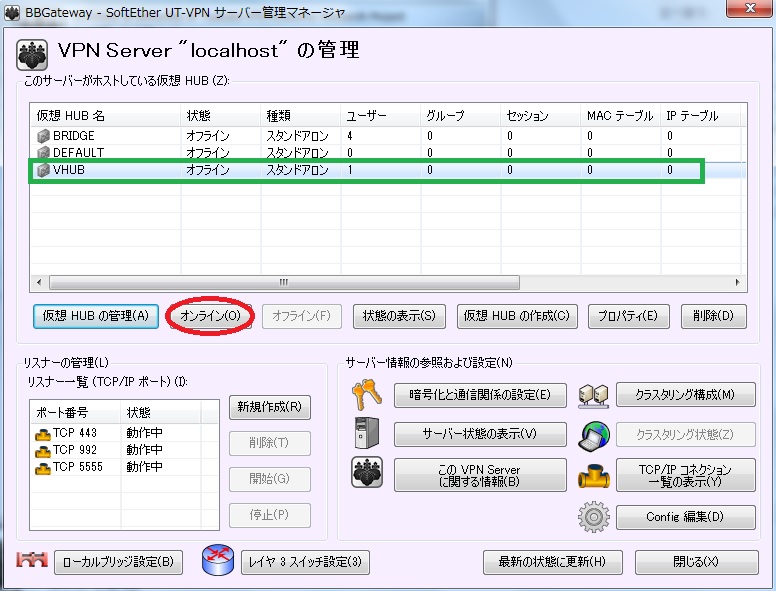Screen dimensions: 776x591
Task: Select TCP 443 listener row
Action: 125,433
